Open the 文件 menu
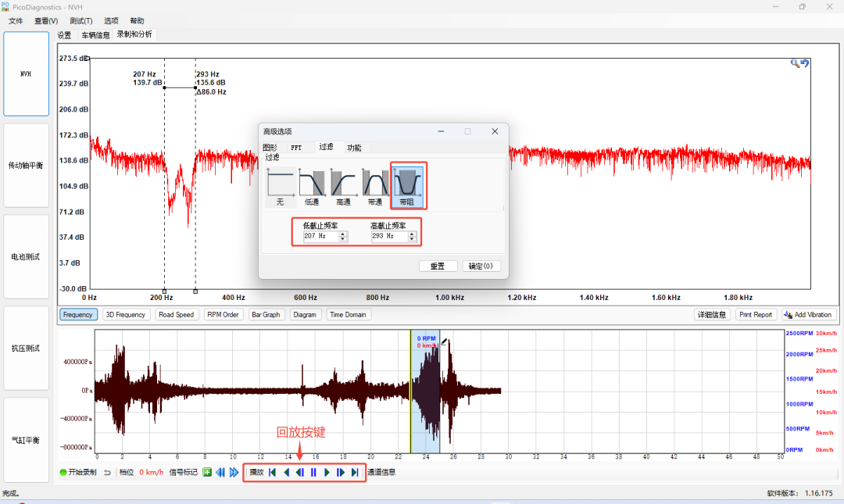844x504 pixels. tap(16, 20)
